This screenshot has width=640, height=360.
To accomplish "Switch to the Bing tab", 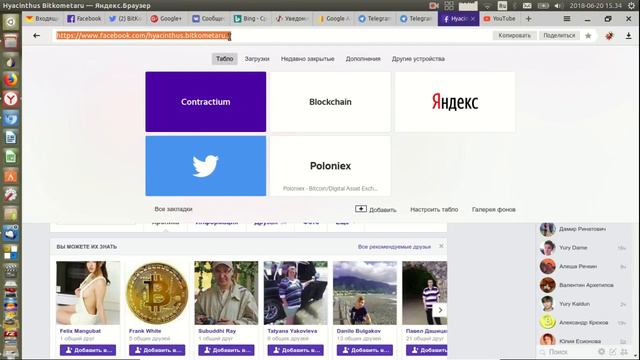I will [250, 19].
